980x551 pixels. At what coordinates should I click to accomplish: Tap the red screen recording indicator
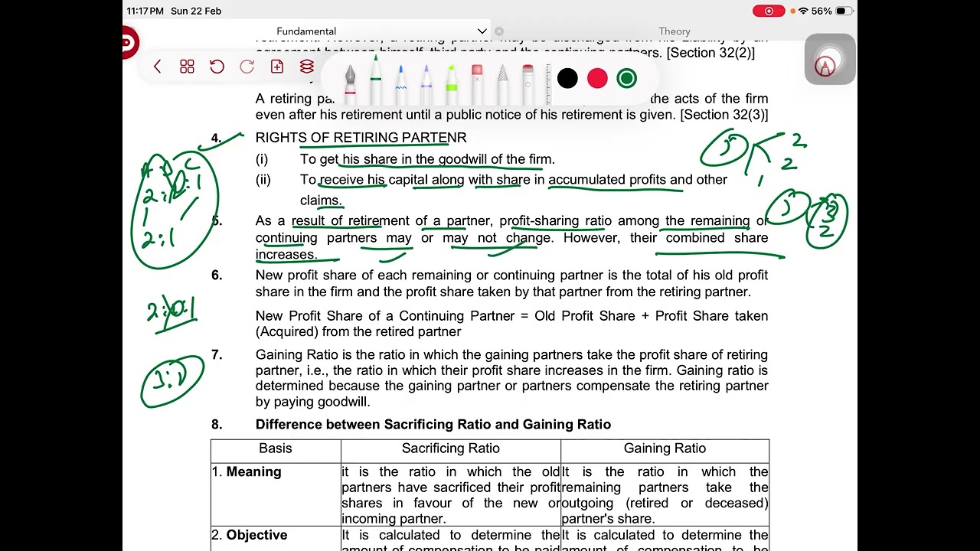[x=769, y=11]
